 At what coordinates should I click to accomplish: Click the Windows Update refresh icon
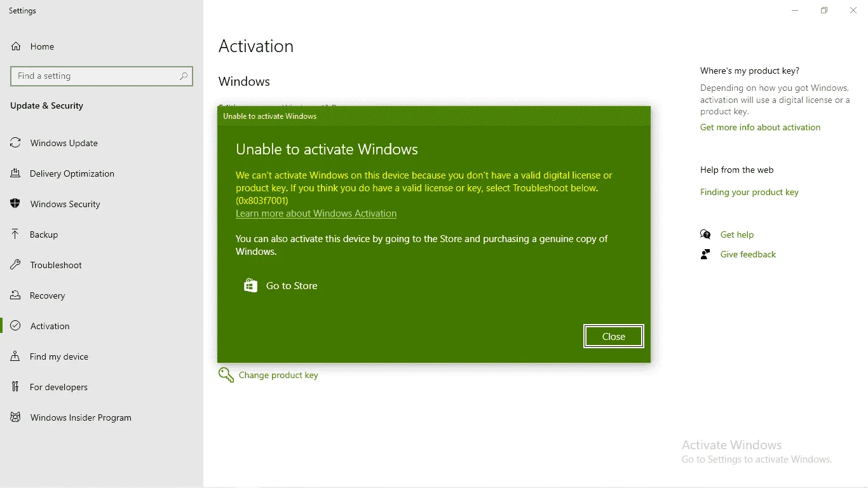click(x=15, y=143)
